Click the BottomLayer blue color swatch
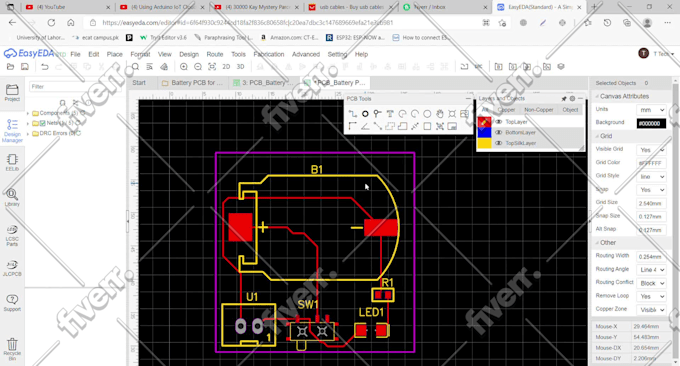This screenshot has height=366, width=680. [484, 132]
